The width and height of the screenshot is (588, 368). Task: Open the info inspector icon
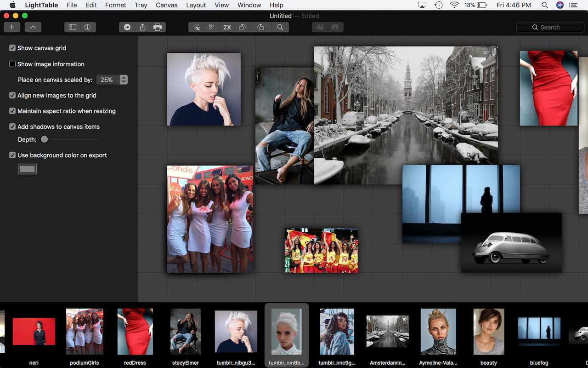pyautogui.click(x=87, y=27)
